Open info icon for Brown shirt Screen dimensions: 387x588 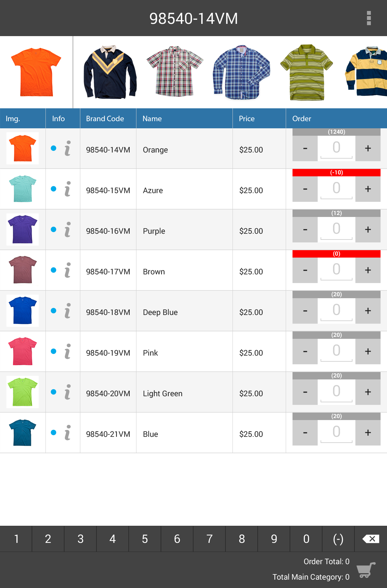(x=67, y=270)
